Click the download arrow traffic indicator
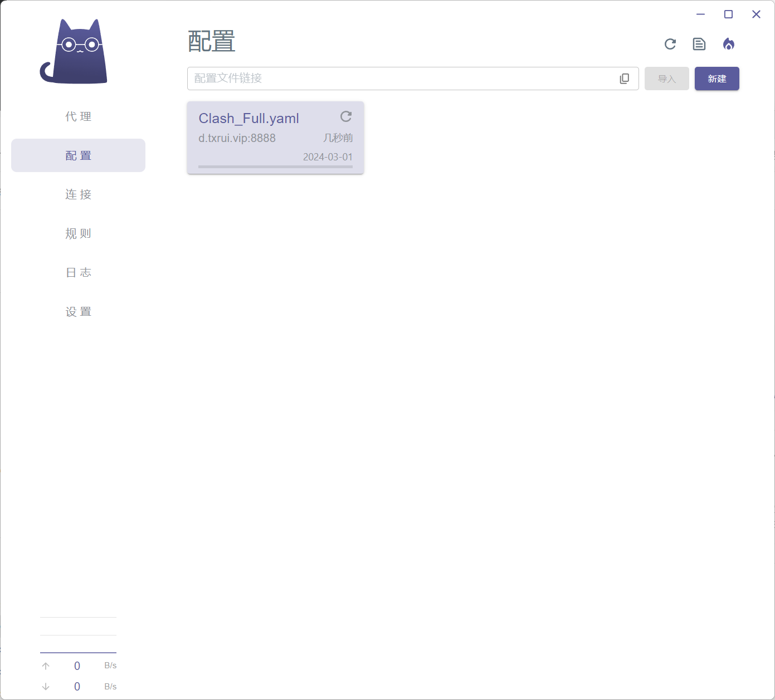 tap(46, 687)
